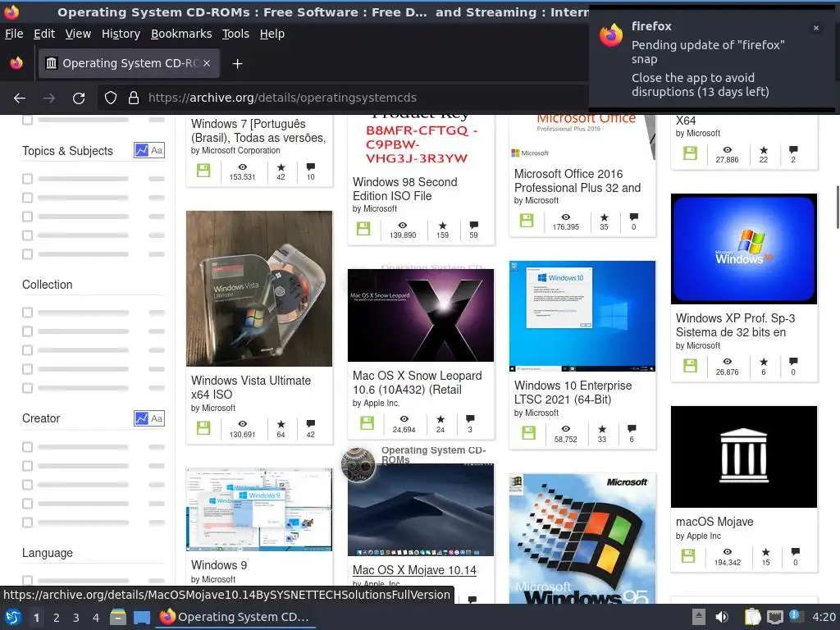This screenshot has width=840, height=630.
Task: Open the clipboard manager tray icon
Action: click(x=752, y=617)
